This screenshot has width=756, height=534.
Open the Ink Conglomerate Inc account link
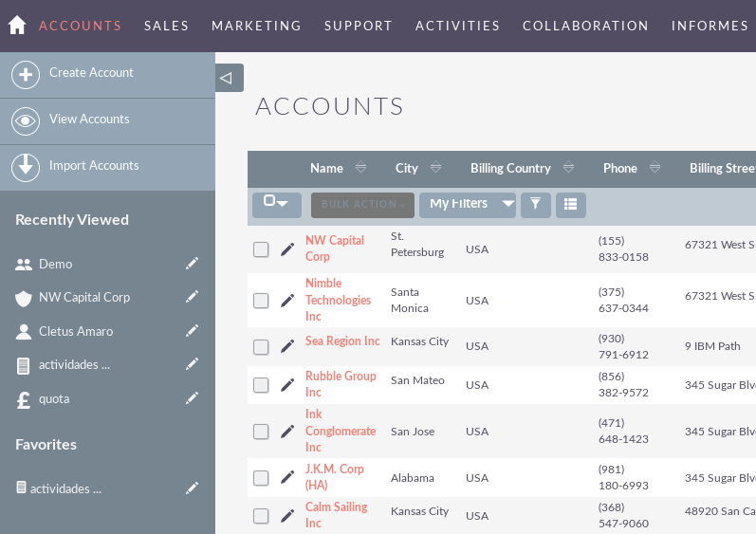pos(341,431)
